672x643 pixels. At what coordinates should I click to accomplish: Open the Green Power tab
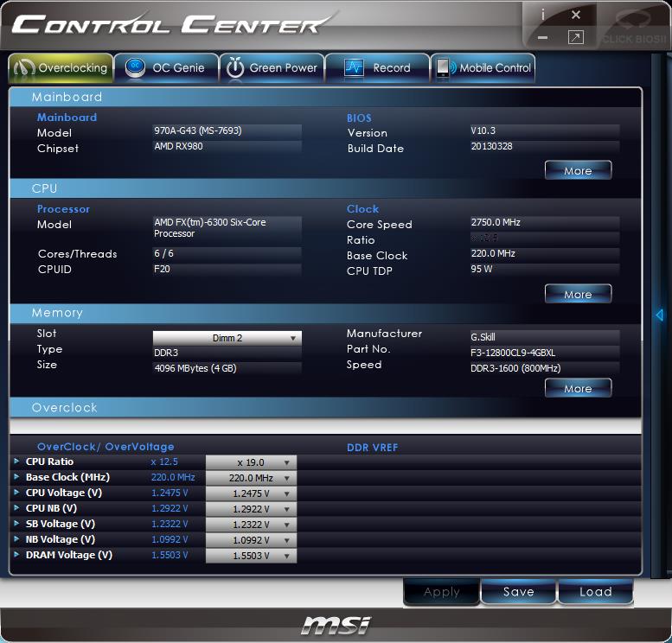[272, 67]
